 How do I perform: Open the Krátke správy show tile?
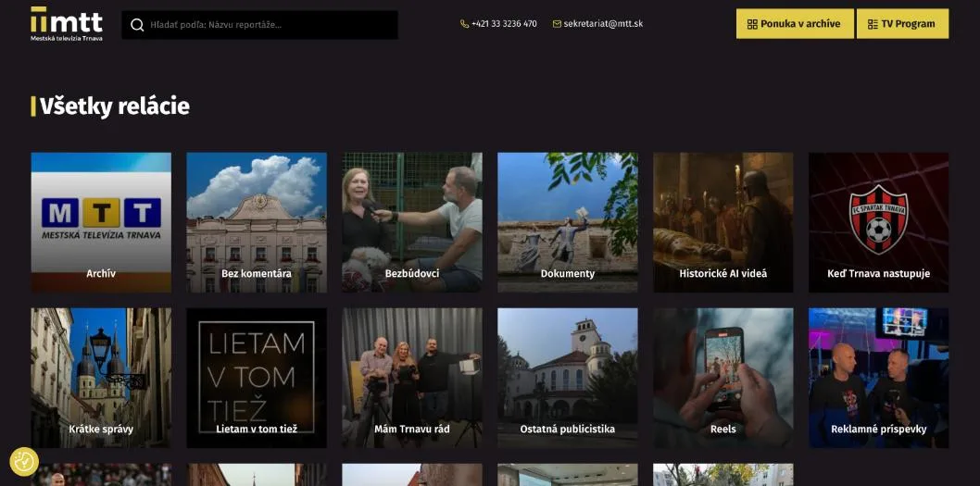coord(101,378)
